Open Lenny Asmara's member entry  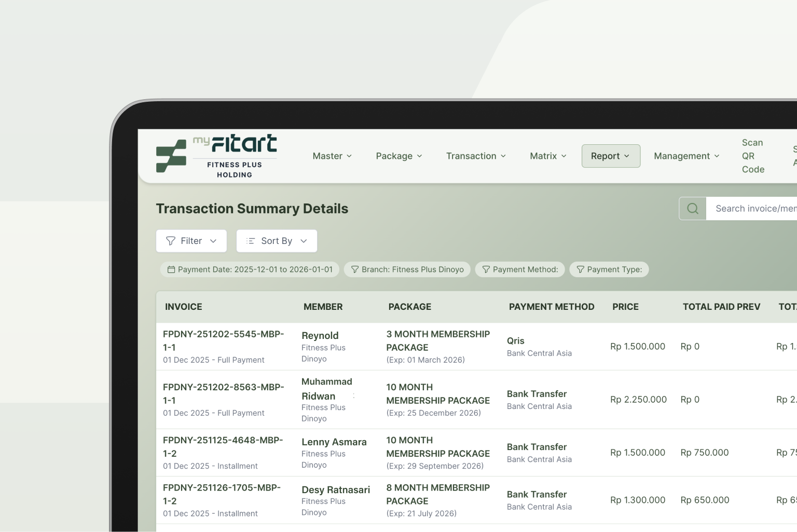(x=334, y=442)
